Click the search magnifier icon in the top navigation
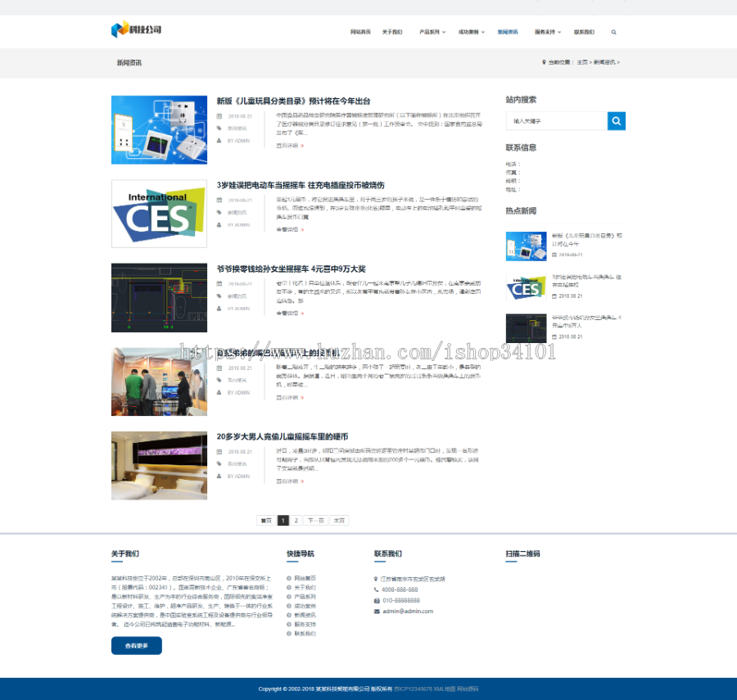Screen dimensions: 737x700 point(614,32)
